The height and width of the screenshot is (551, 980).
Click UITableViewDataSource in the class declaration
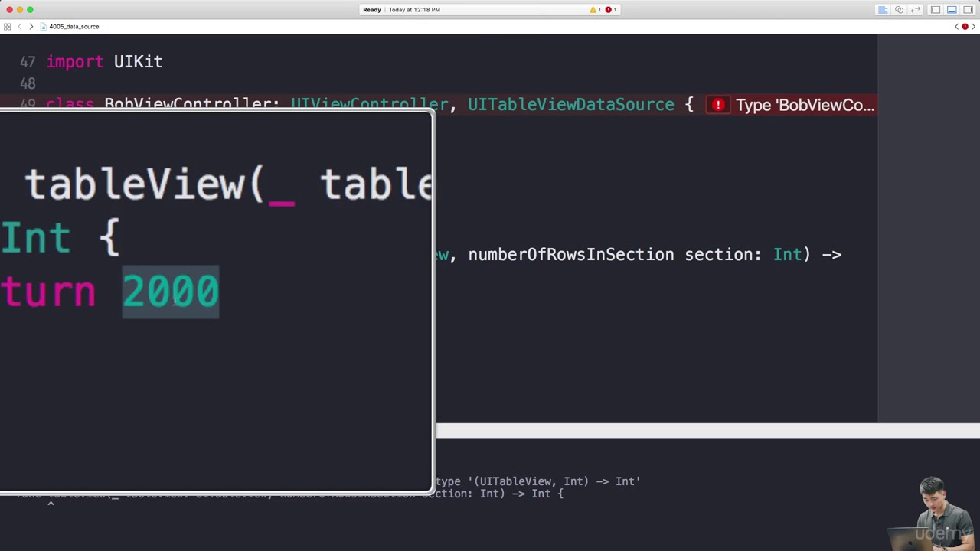pyautogui.click(x=571, y=105)
